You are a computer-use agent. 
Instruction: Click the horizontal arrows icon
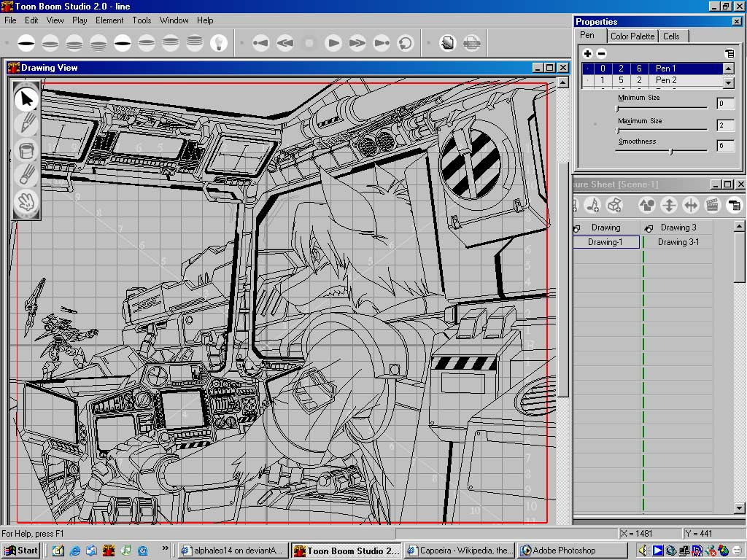pyautogui.click(x=690, y=205)
